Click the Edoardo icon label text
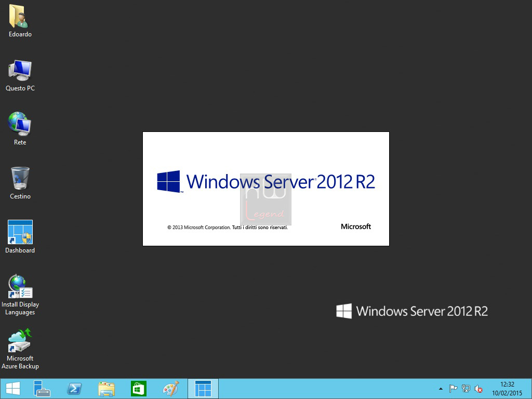 [x=20, y=34]
